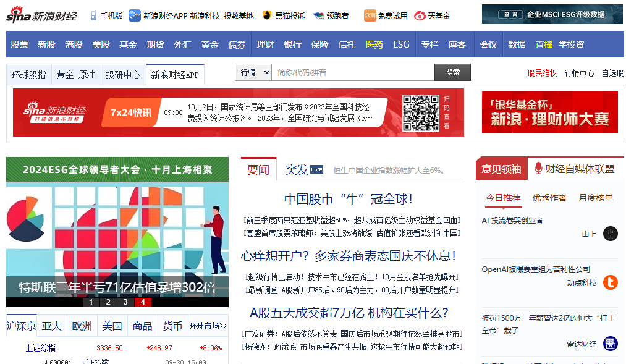Open the 投教基地 top link
Viewport: 626px width, 364px height.
[239, 16]
